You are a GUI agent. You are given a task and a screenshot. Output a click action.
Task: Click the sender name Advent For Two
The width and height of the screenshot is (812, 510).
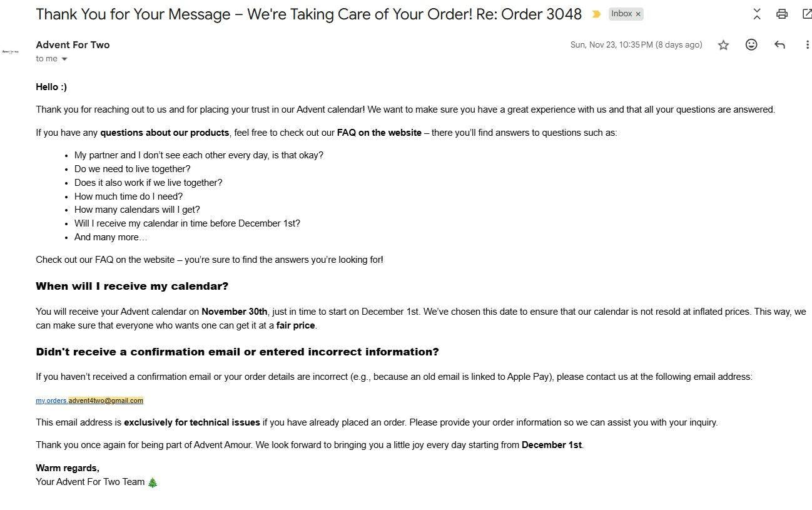(x=73, y=44)
